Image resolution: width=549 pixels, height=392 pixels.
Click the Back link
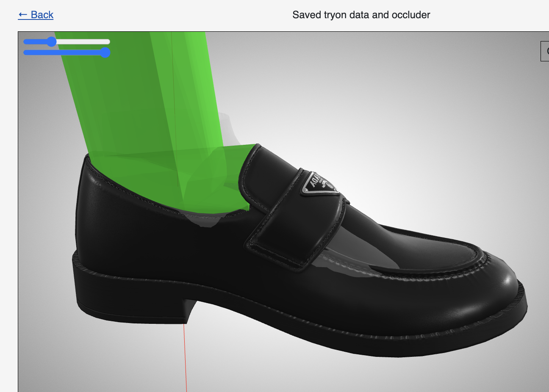tap(36, 15)
